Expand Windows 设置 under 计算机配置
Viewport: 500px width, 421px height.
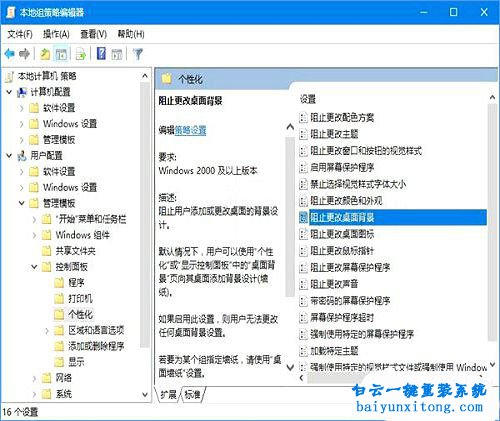[x=22, y=124]
